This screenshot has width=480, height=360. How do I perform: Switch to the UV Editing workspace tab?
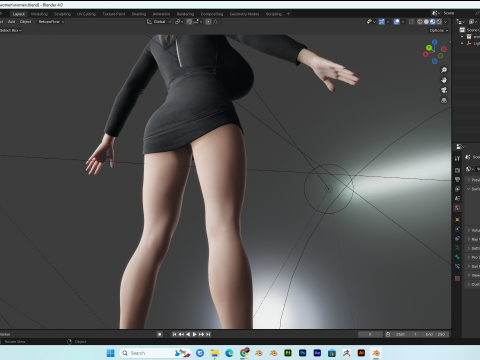86,14
